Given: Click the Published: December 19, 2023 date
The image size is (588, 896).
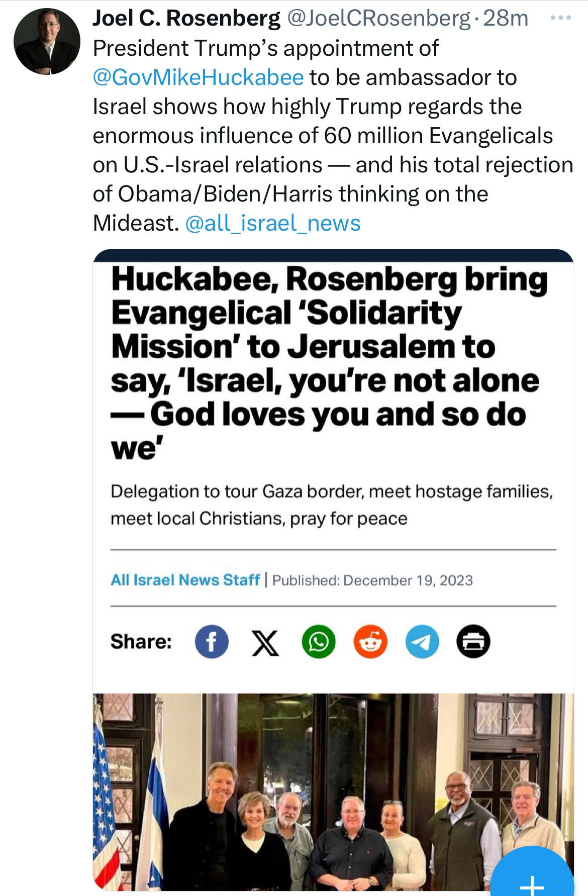Looking at the screenshot, I should (372, 580).
